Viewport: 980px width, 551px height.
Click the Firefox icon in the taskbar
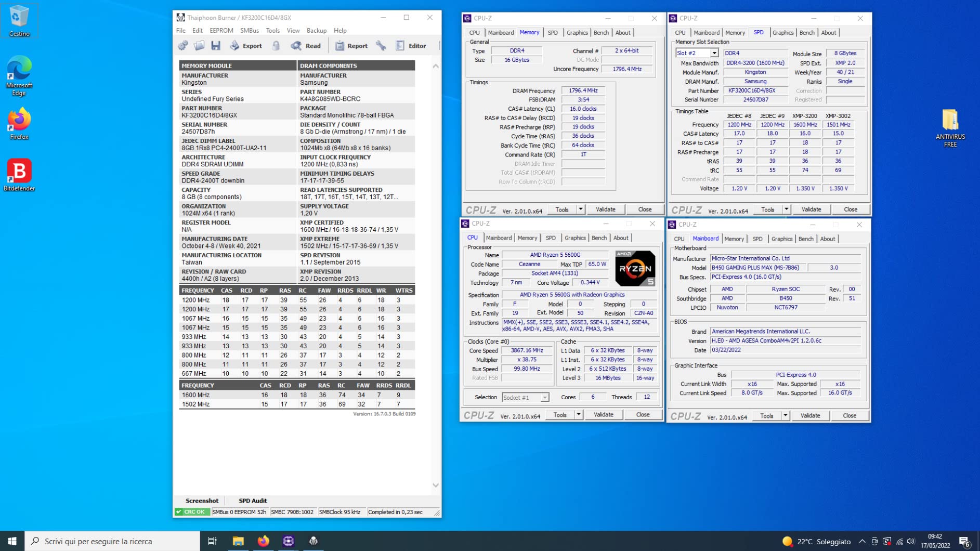tap(263, 541)
